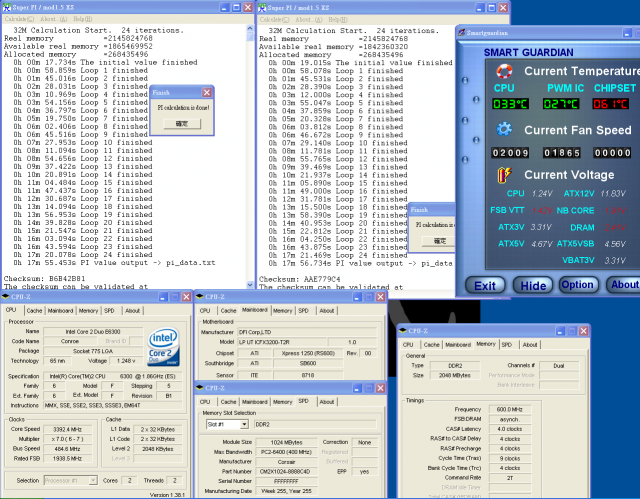The image size is (640, 499).
Task: Click the Current Voltage battery icon
Action: click(504, 175)
